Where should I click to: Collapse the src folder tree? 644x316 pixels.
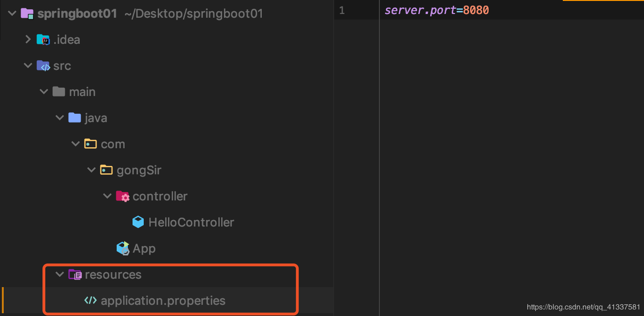click(x=28, y=66)
